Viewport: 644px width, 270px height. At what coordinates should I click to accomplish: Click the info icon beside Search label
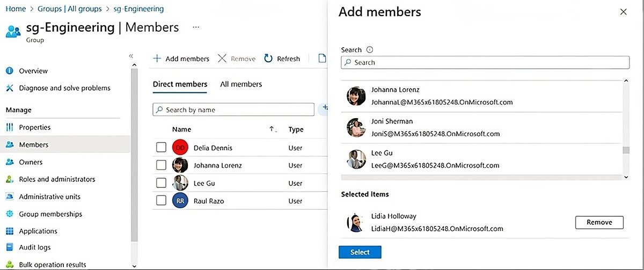369,49
